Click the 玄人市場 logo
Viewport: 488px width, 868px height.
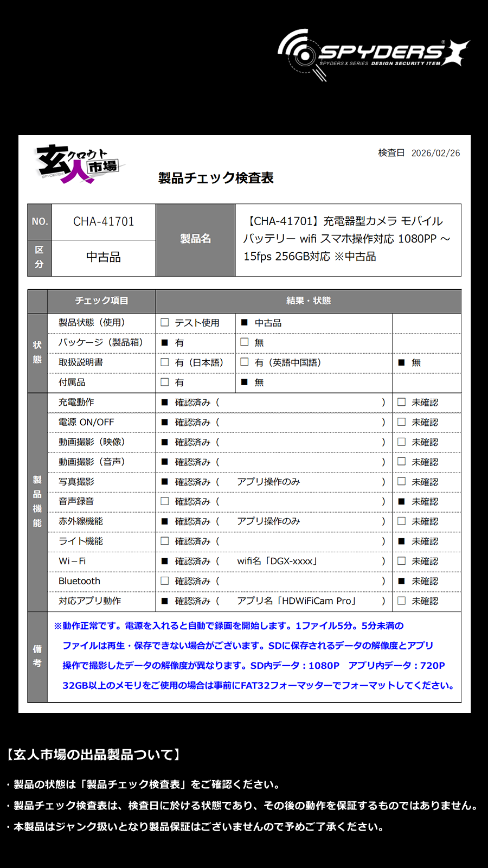(x=79, y=163)
